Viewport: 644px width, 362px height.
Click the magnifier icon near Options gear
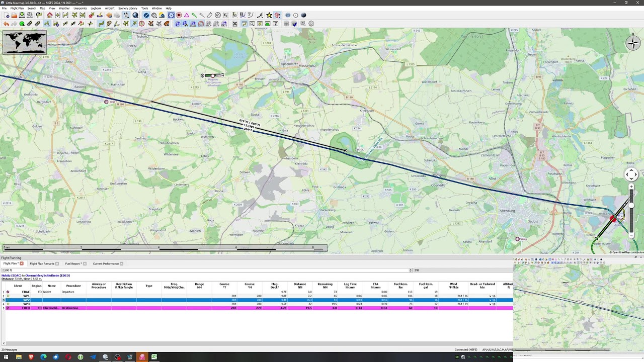(x=303, y=24)
